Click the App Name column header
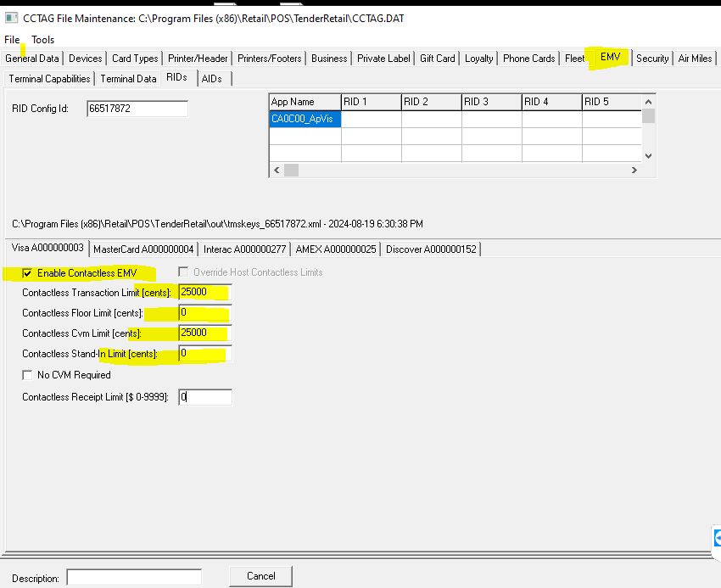Screen dimensions: 721x588 click(x=305, y=102)
